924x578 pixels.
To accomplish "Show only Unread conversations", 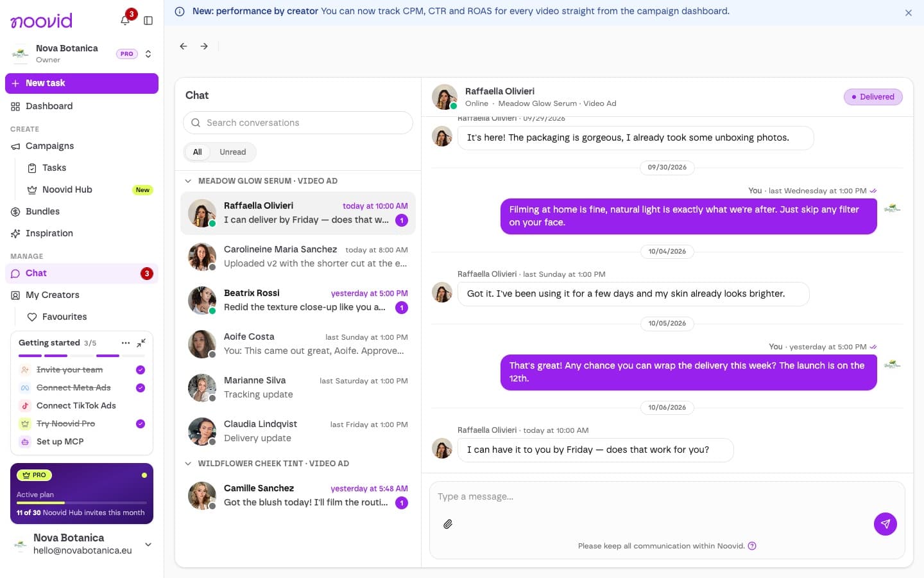I will (x=232, y=152).
